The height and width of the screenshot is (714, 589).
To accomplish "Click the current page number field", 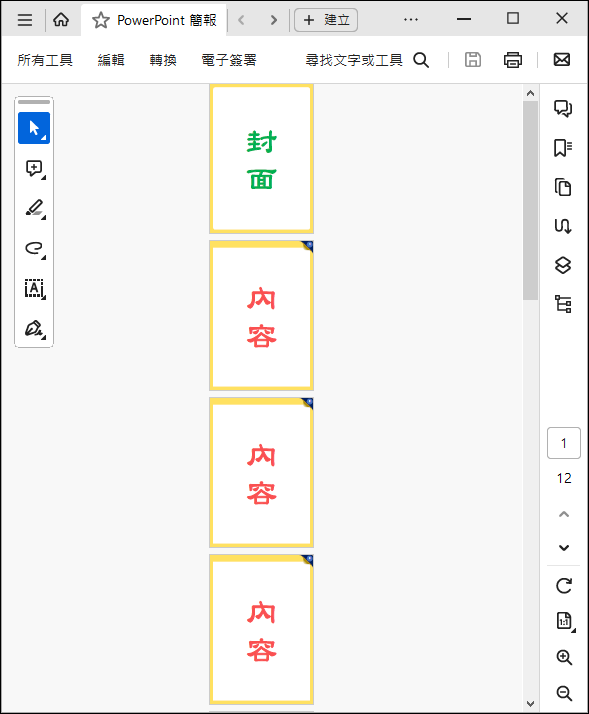I will 564,443.
